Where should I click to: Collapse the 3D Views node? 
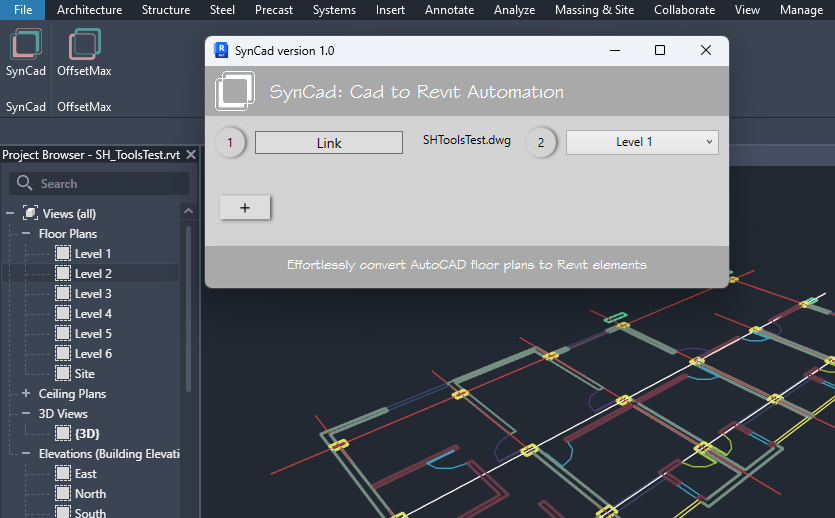[x=26, y=413]
